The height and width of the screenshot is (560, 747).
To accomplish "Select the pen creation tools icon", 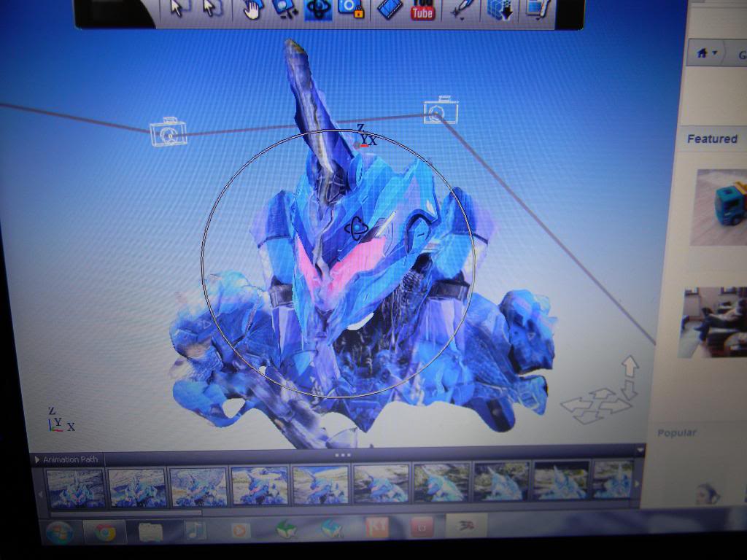I will tap(462, 7).
